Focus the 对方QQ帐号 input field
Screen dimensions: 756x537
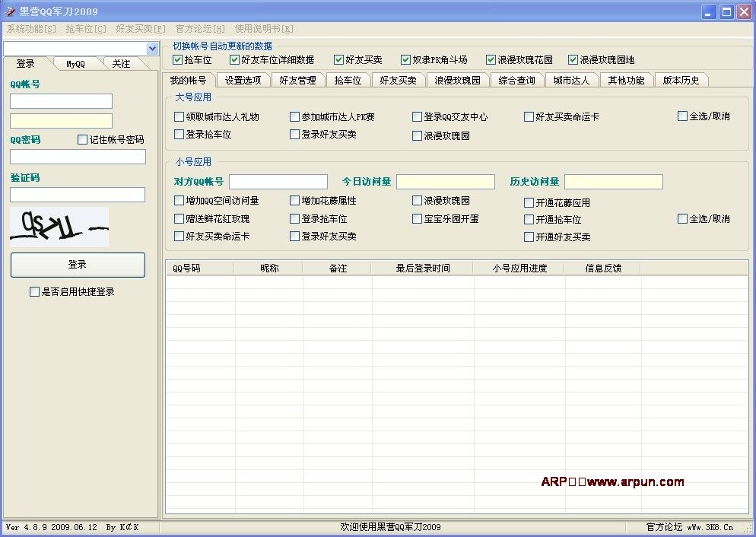(x=278, y=182)
